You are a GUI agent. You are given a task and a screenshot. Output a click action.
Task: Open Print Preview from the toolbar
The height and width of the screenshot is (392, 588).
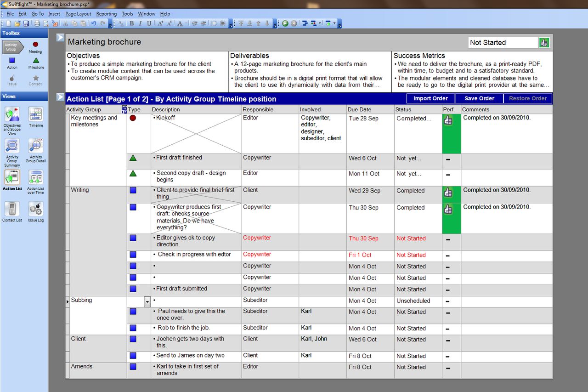[x=46, y=23]
